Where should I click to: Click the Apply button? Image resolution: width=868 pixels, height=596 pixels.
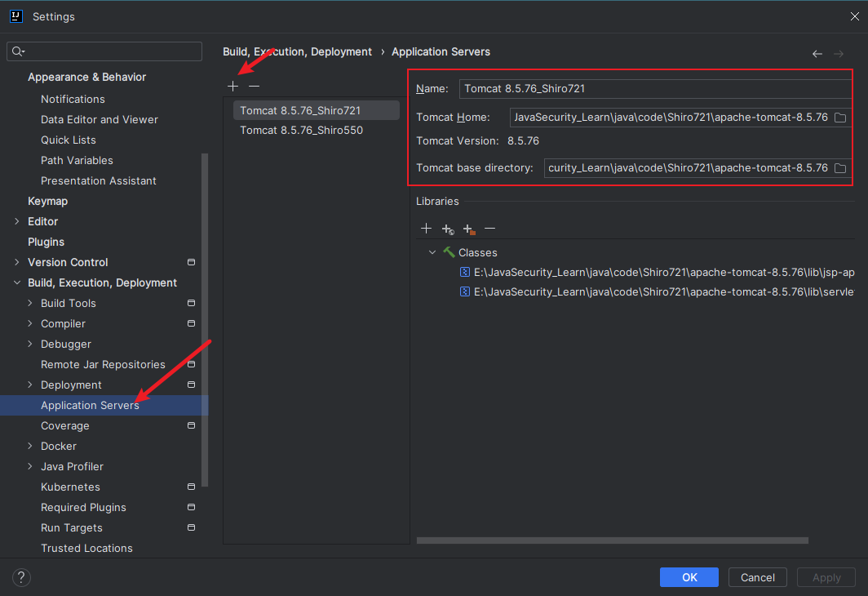826,577
